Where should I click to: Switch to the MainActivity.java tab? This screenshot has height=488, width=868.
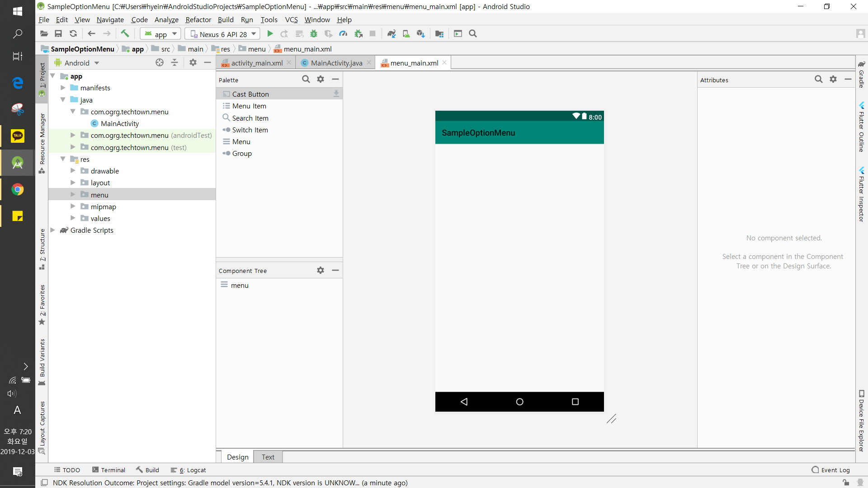click(336, 63)
